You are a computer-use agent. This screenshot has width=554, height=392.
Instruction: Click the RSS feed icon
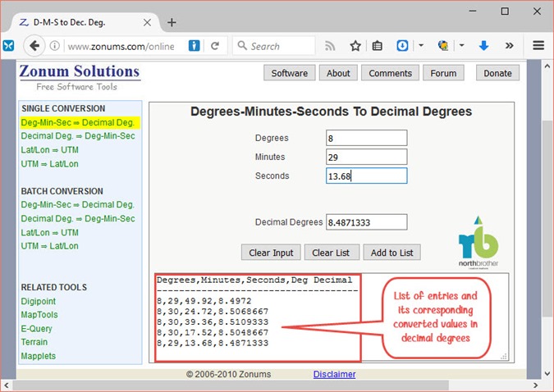330,46
